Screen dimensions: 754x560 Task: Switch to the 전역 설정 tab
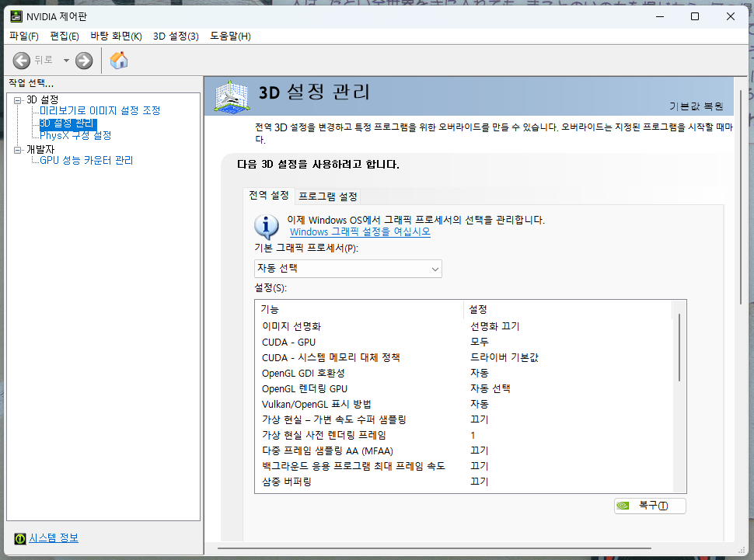click(x=269, y=195)
